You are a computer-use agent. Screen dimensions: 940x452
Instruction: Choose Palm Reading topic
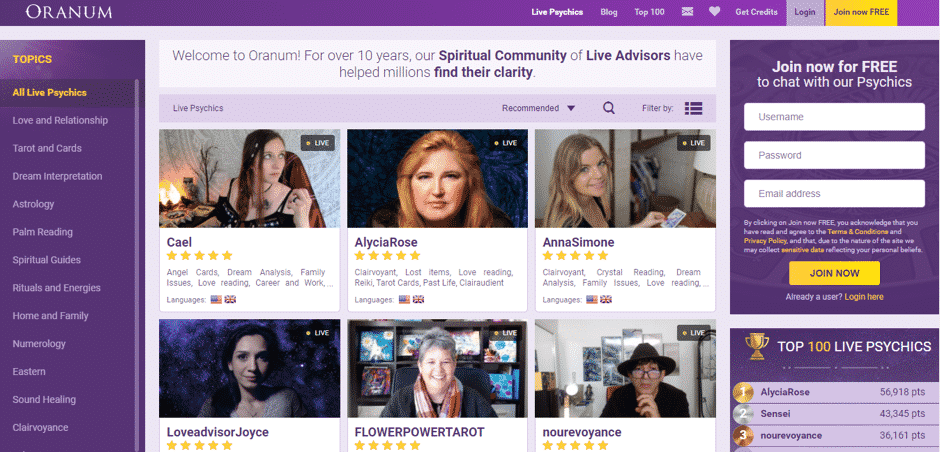pyautogui.click(x=42, y=232)
